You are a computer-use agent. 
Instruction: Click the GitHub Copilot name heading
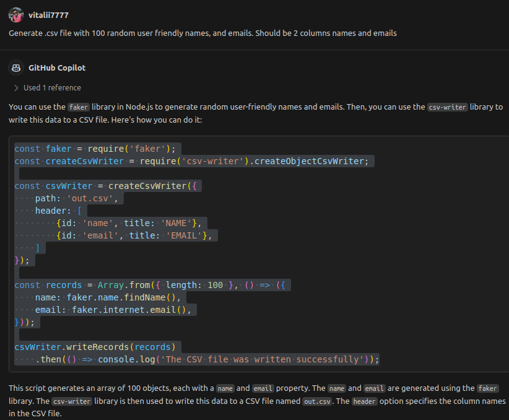coord(57,68)
